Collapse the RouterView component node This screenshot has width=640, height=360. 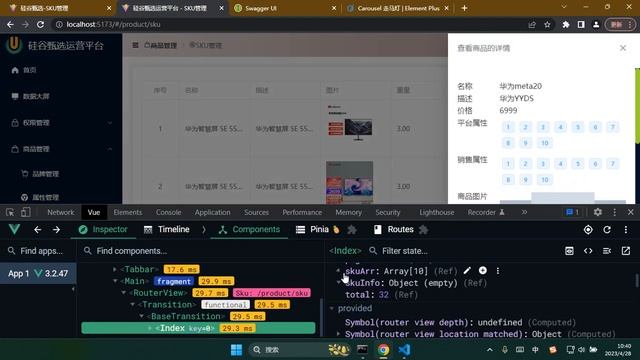pyautogui.click(x=124, y=293)
